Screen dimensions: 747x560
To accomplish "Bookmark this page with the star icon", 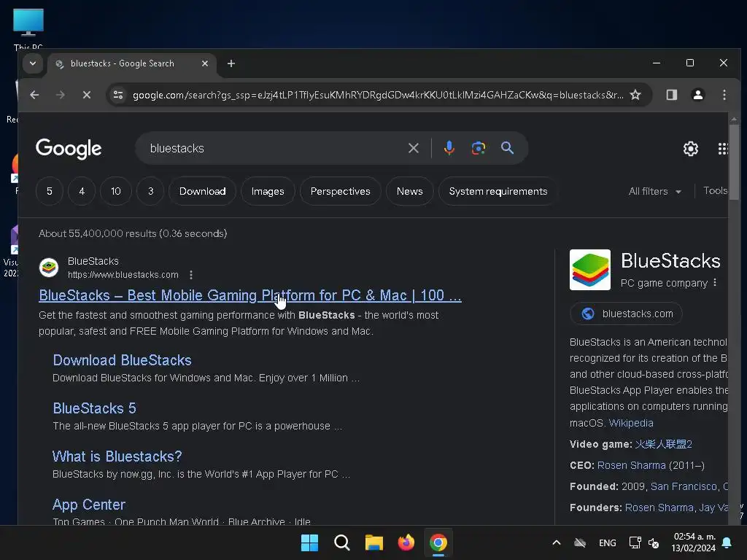I will point(635,95).
